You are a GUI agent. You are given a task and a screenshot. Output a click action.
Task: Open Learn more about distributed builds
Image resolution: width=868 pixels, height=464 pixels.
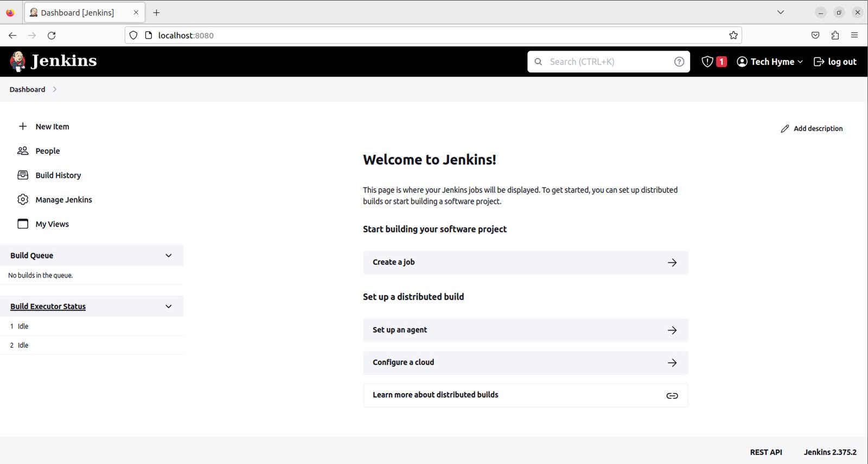coord(526,396)
